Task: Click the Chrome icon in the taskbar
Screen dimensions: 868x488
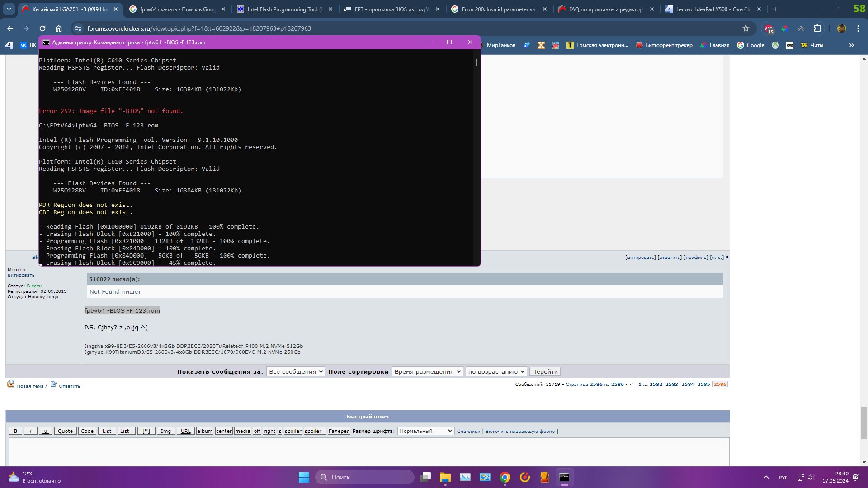Action: point(505,477)
